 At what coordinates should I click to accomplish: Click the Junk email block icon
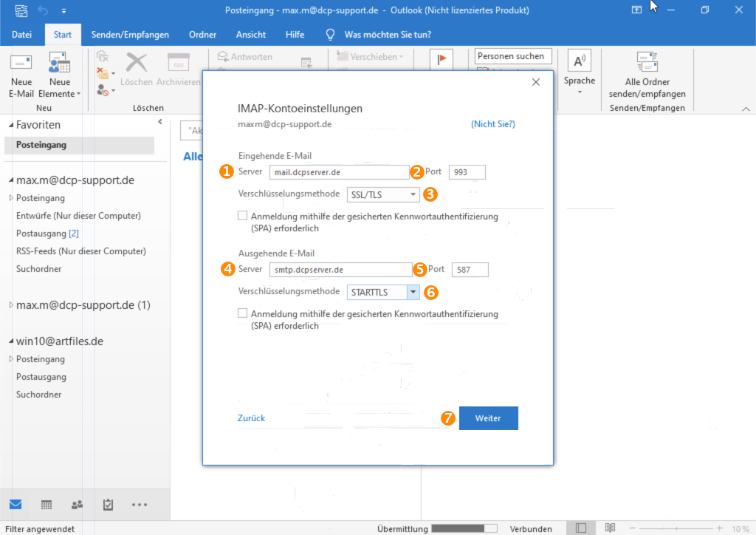pos(103,89)
